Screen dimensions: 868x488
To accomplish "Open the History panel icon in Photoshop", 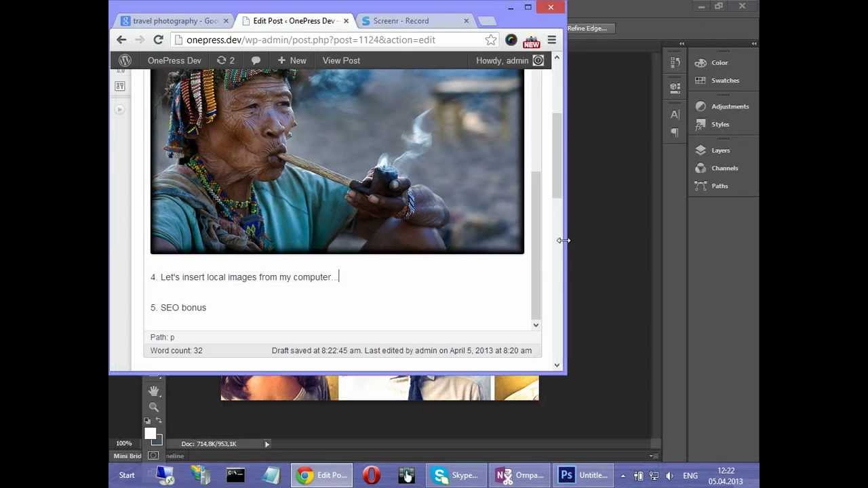I will 675,63.
